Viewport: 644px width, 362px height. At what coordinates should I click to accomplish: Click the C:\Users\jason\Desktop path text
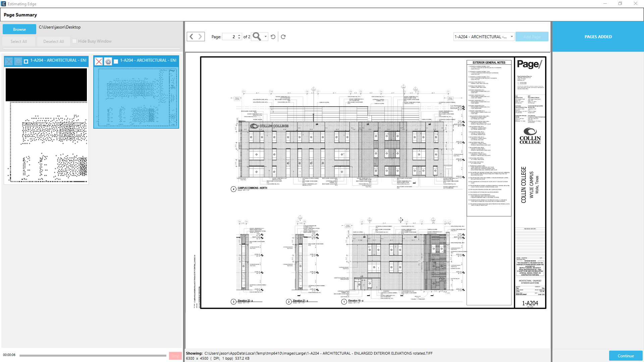point(60,27)
